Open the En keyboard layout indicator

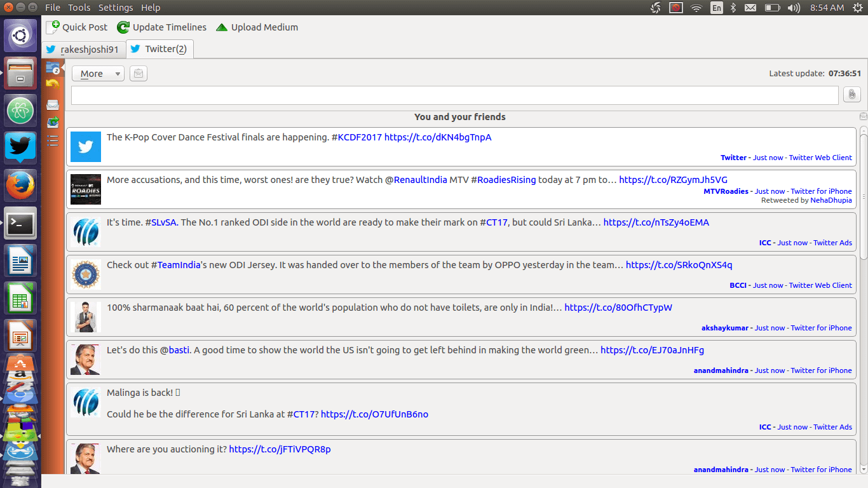pyautogui.click(x=717, y=8)
